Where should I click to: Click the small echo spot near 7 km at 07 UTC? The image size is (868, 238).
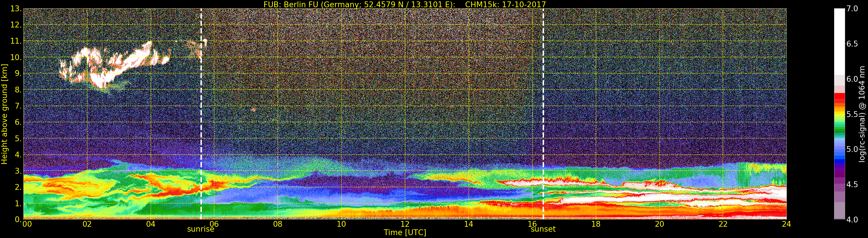(x=253, y=109)
